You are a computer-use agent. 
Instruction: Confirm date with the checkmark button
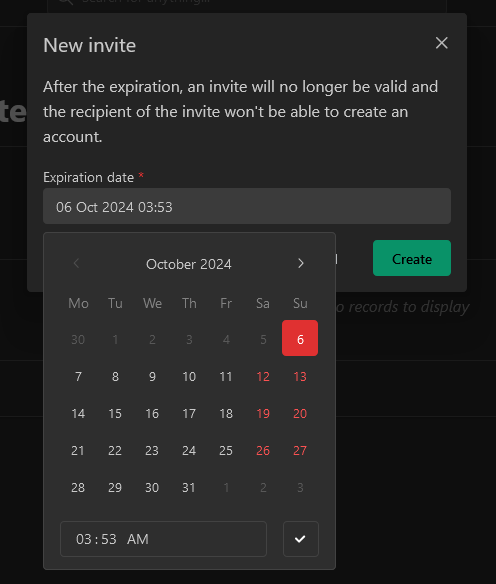pos(301,539)
